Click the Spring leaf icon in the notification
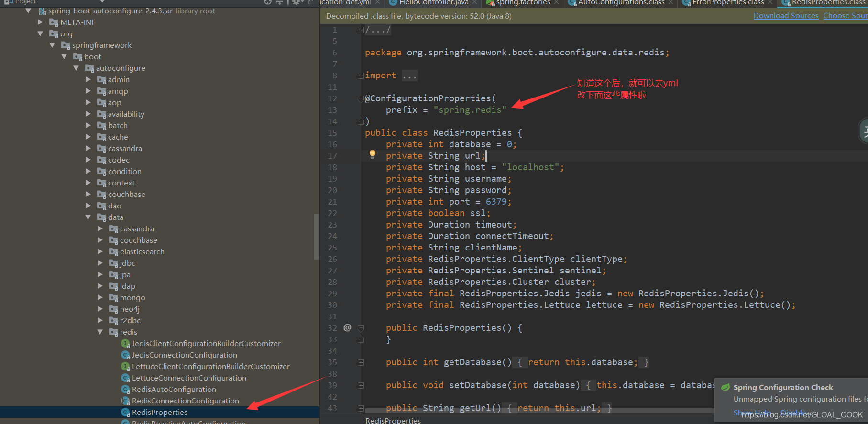The height and width of the screenshot is (424, 868). 725,387
